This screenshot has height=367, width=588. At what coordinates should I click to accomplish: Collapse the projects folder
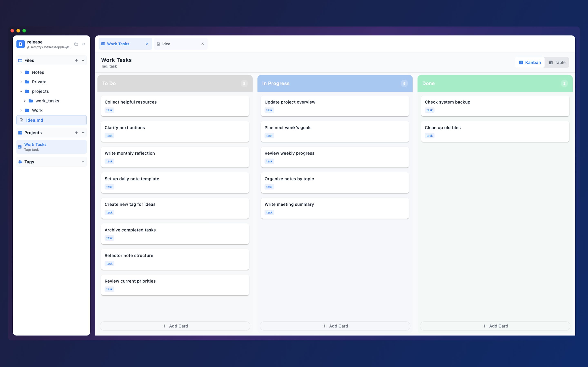click(x=21, y=91)
